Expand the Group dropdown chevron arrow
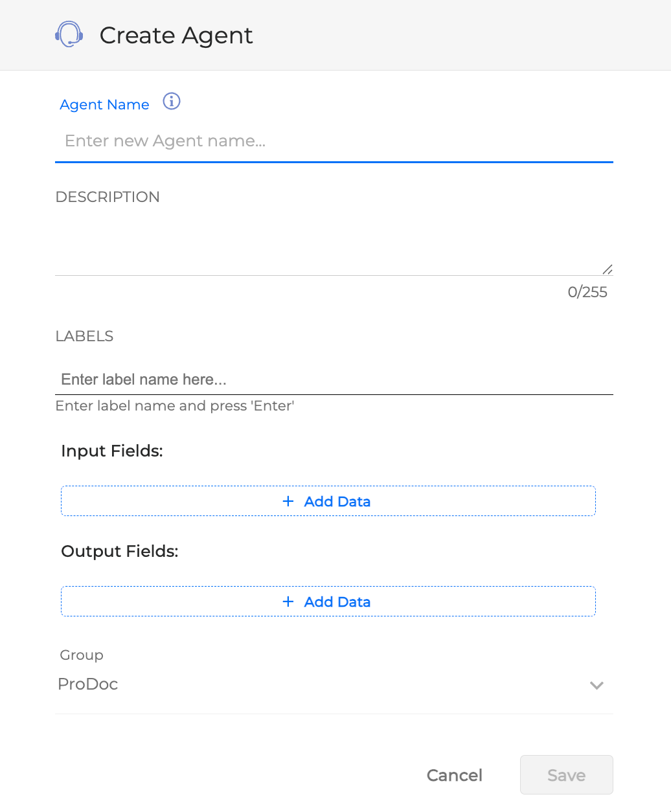671x812 pixels. pos(597,685)
